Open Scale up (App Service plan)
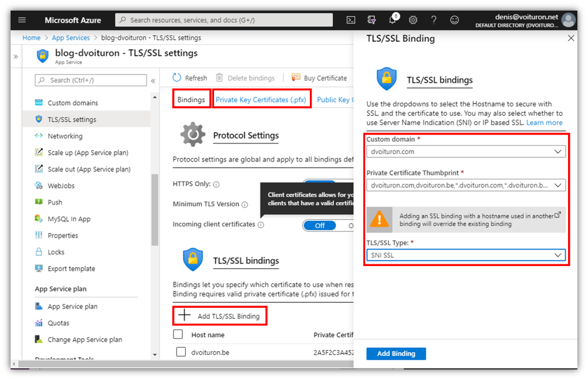This screenshot has width=588, height=380. tap(88, 153)
